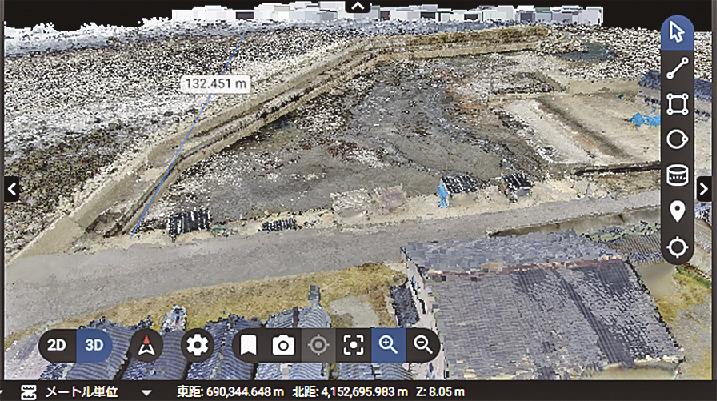Expand the top panel chevron

pos(358,6)
